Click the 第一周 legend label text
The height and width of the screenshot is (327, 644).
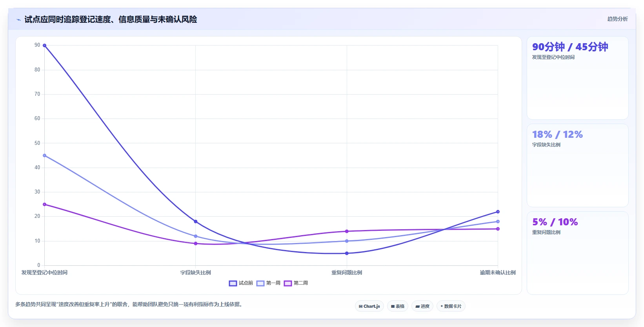(x=273, y=283)
